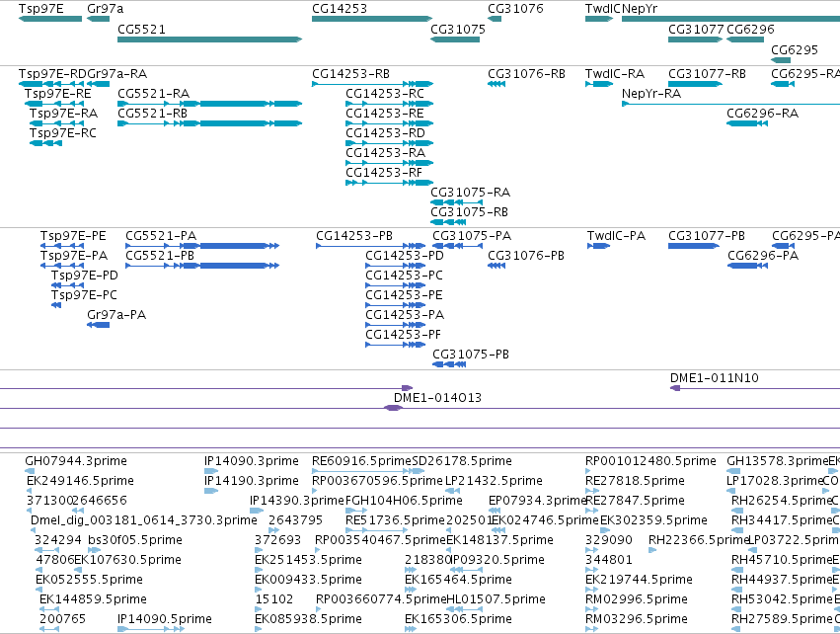Select the CG31075 gene glyph
This screenshot has height=634, width=840.
455,40
